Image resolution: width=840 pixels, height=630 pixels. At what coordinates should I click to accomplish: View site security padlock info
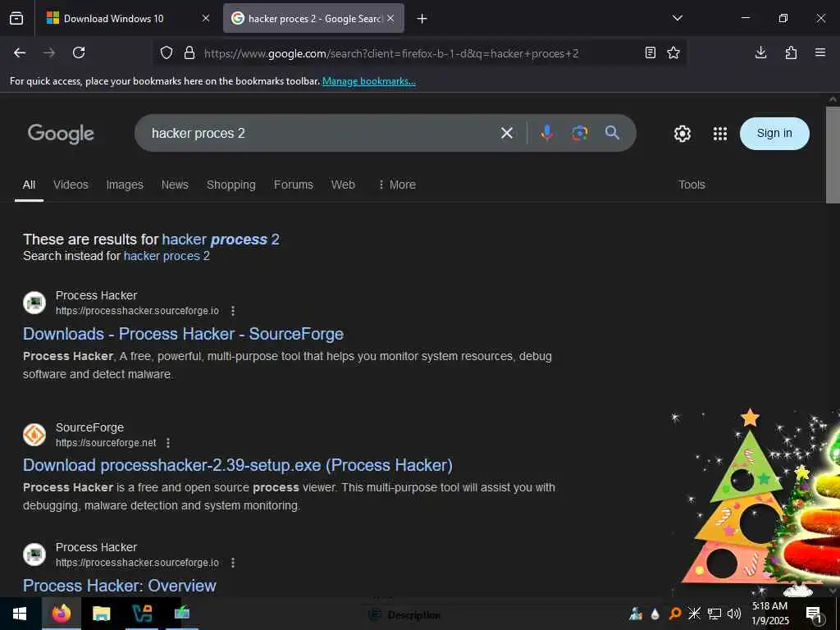[x=189, y=52]
